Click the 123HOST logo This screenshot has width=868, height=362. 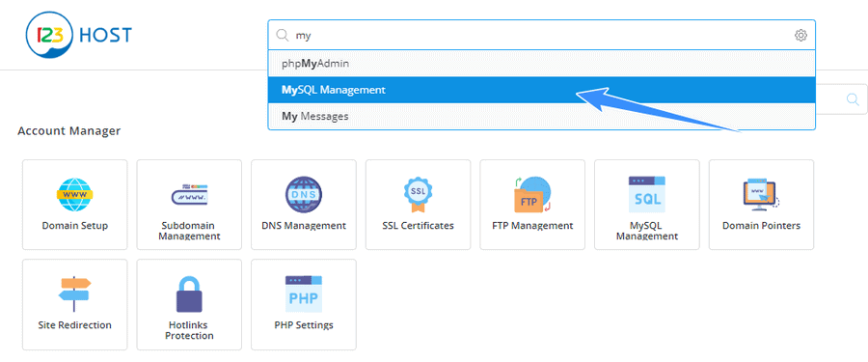pyautogui.click(x=79, y=35)
